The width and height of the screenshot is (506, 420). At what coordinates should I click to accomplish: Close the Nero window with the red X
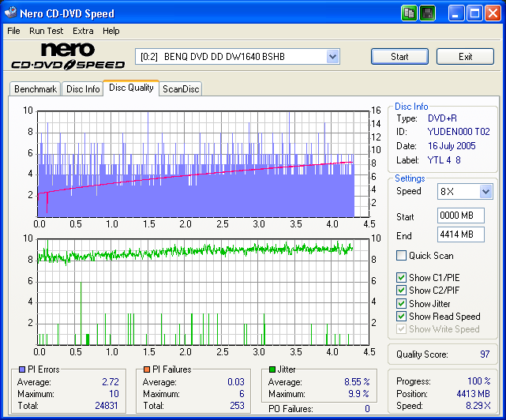[x=493, y=13]
